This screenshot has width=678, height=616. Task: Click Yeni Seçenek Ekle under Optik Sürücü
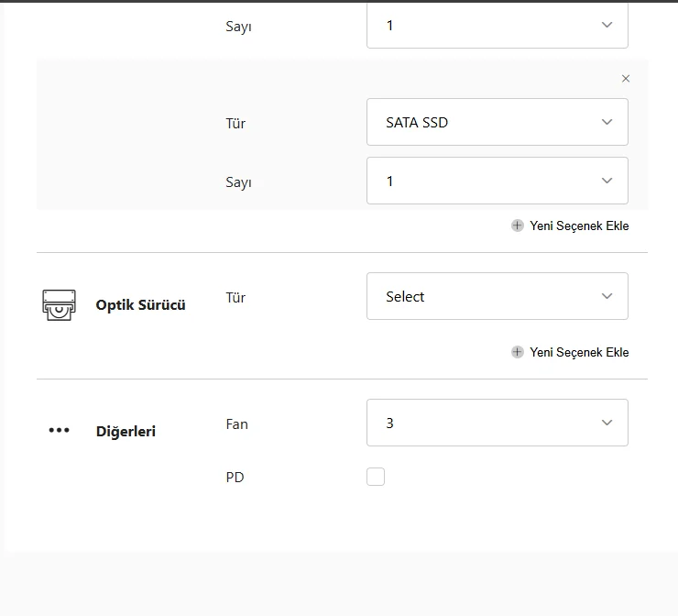(579, 352)
